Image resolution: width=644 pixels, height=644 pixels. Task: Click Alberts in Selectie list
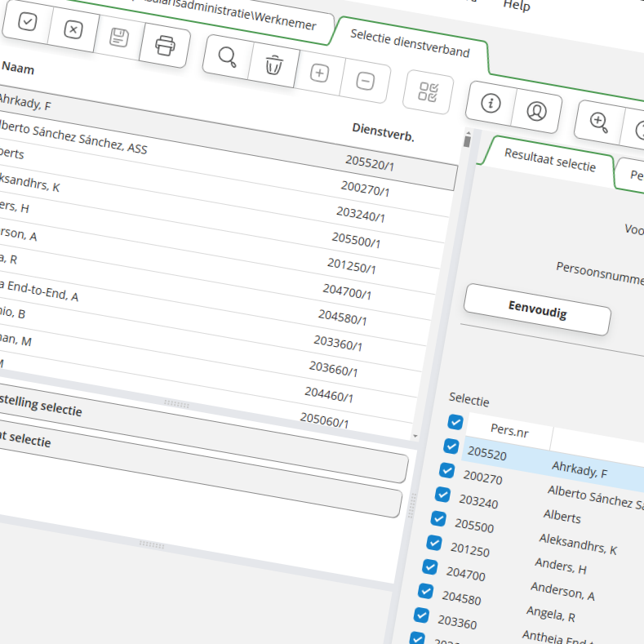pyautogui.click(x=562, y=517)
